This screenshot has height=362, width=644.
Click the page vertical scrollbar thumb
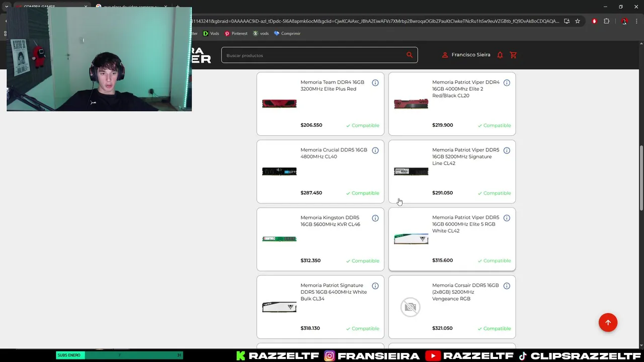click(x=641, y=178)
